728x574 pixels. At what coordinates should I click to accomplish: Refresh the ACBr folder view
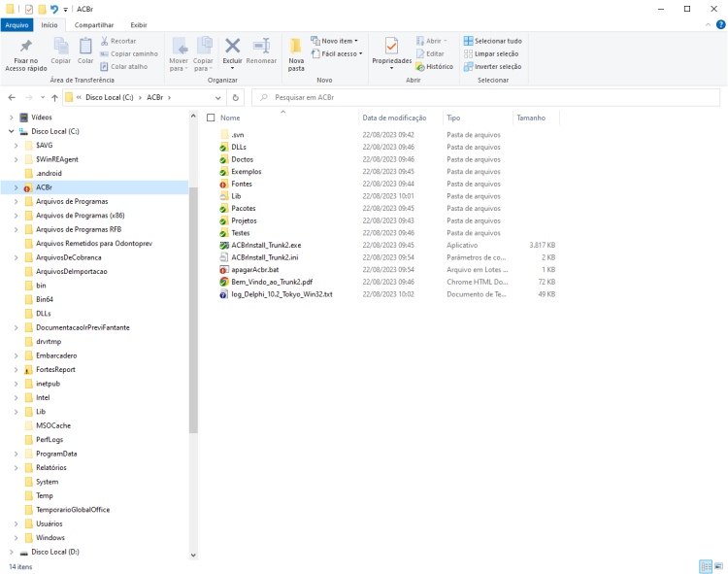pos(236,97)
